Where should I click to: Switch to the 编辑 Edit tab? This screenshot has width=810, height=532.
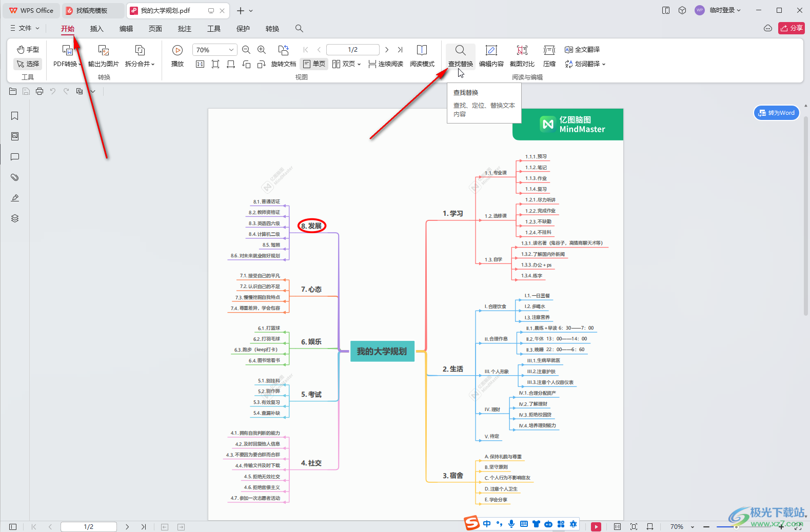pos(126,29)
